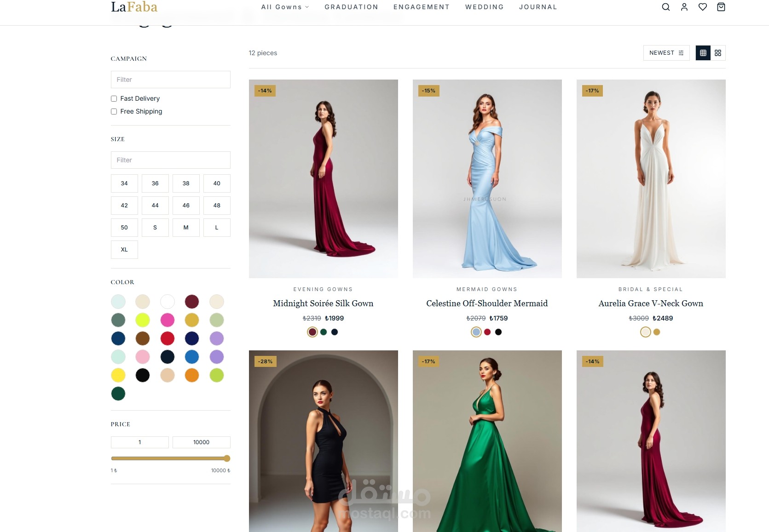Enable the Free Shipping checkbox
Viewport: 769px width, 532px height.
(114, 111)
